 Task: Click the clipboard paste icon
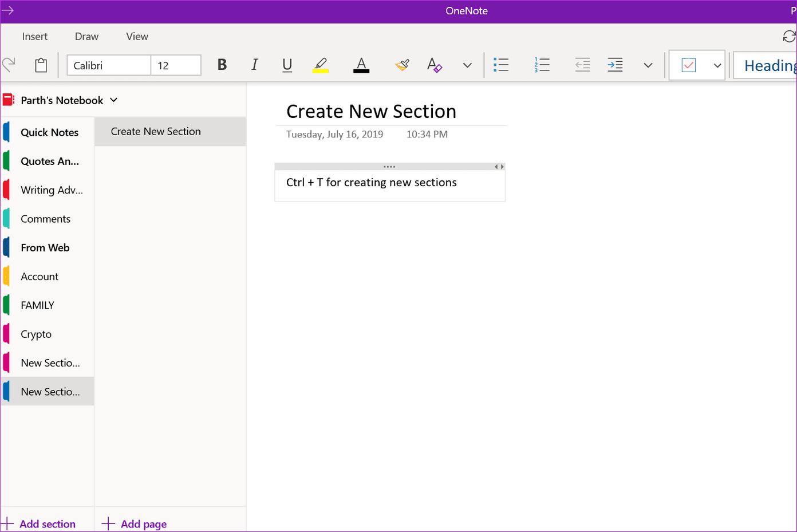(x=41, y=65)
